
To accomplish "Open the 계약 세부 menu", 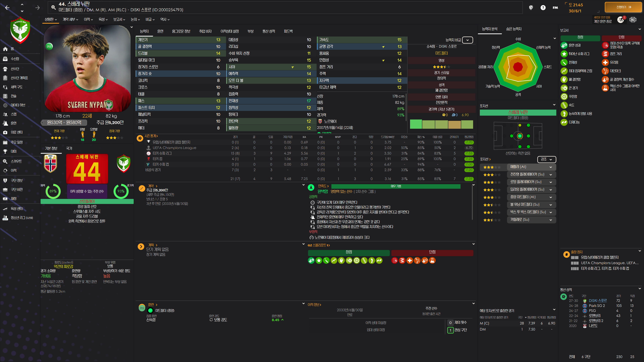I will [x=70, y=19].
